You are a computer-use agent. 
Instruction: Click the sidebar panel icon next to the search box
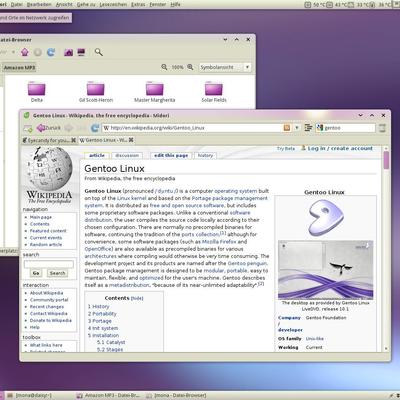point(308,128)
